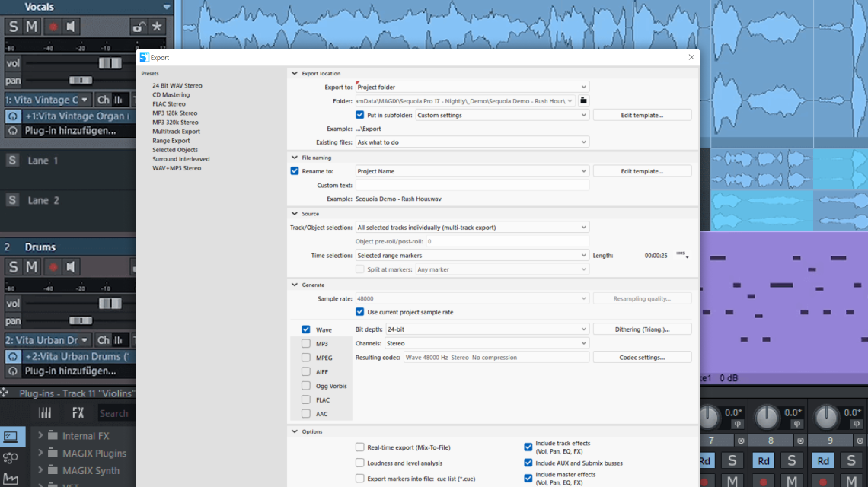Uncheck Put in subfolder

[x=360, y=115]
